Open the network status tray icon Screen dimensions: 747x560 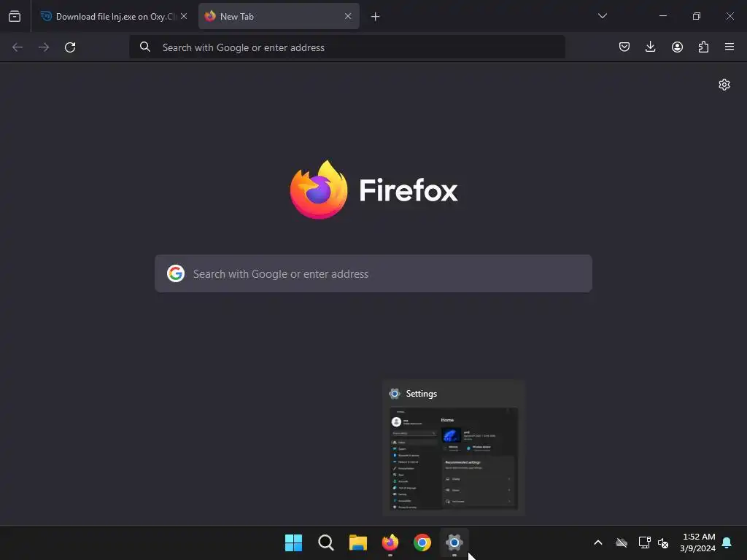pos(645,542)
